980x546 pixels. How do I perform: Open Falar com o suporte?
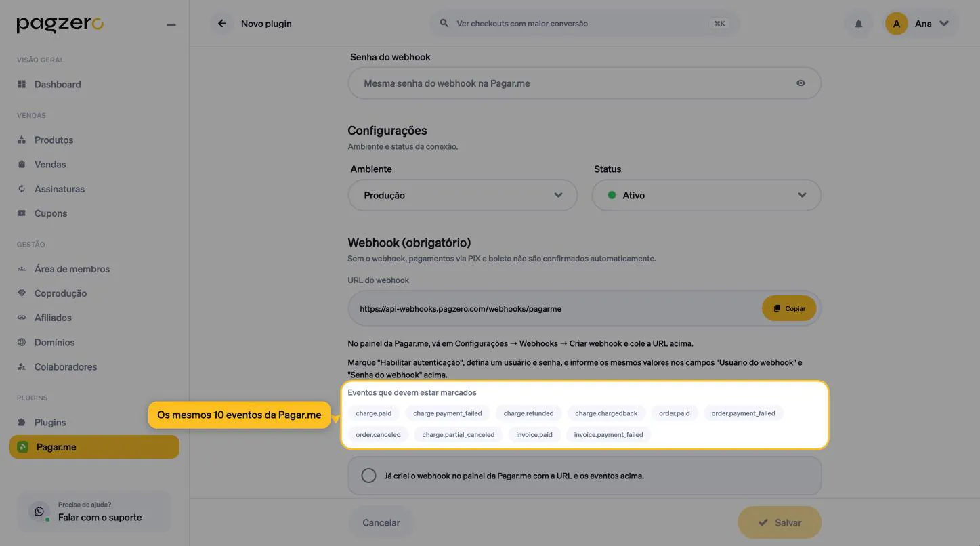tap(94, 511)
